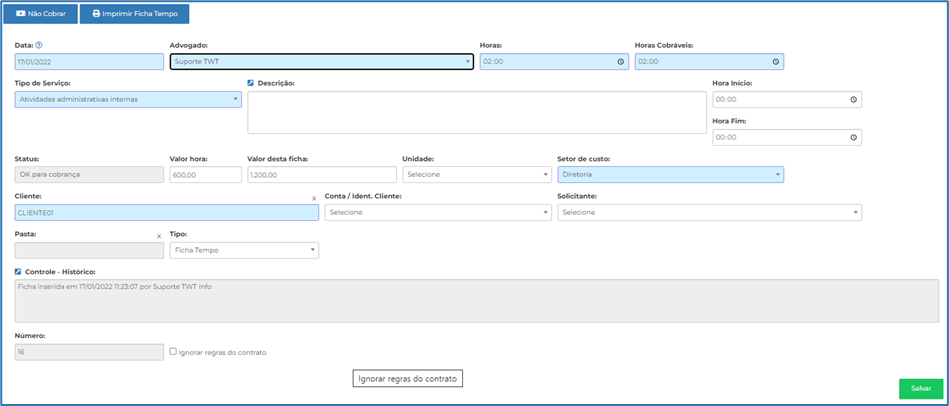Open the Tipo dropdown Ficha Tempo
Image resolution: width=949 pixels, height=406 pixels.
tap(244, 250)
